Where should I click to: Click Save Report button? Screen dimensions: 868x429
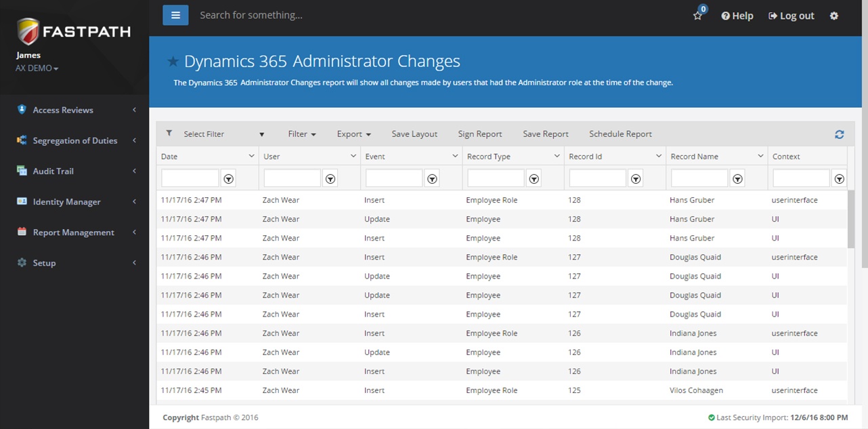click(546, 134)
